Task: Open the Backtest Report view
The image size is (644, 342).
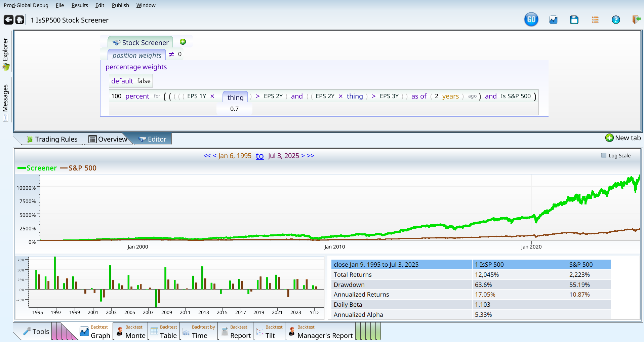Action: point(236,332)
